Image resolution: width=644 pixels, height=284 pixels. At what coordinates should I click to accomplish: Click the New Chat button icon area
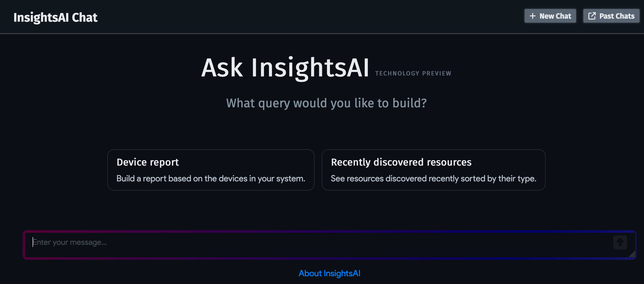(x=532, y=16)
